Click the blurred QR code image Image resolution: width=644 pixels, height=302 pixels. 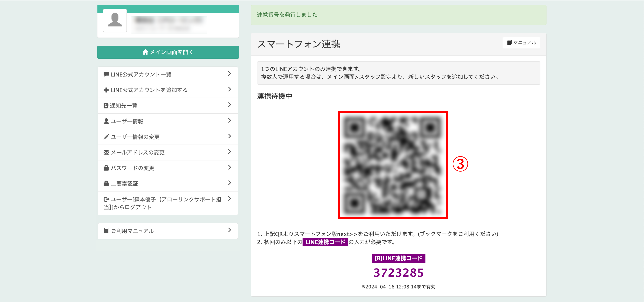click(392, 165)
